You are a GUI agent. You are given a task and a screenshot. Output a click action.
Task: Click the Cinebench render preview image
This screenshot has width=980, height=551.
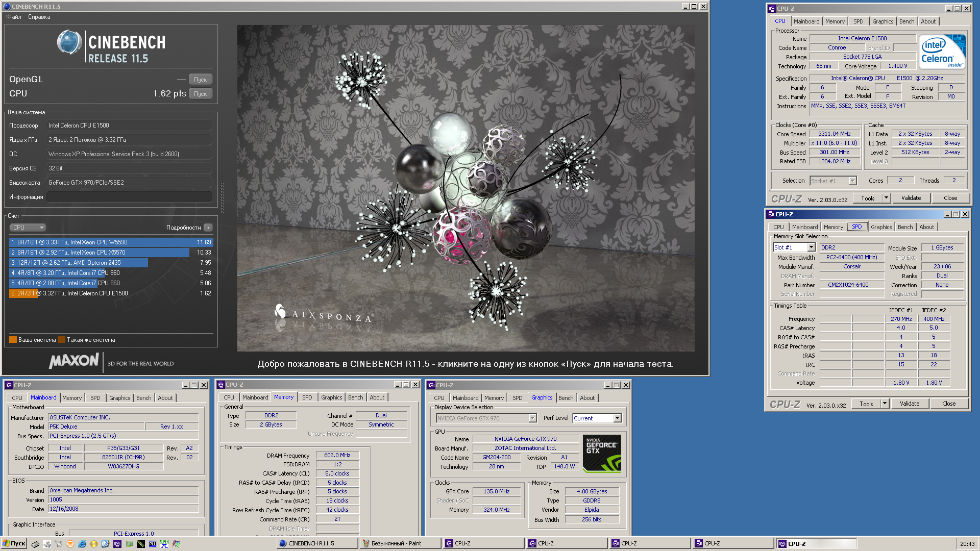tap(465, 188)
